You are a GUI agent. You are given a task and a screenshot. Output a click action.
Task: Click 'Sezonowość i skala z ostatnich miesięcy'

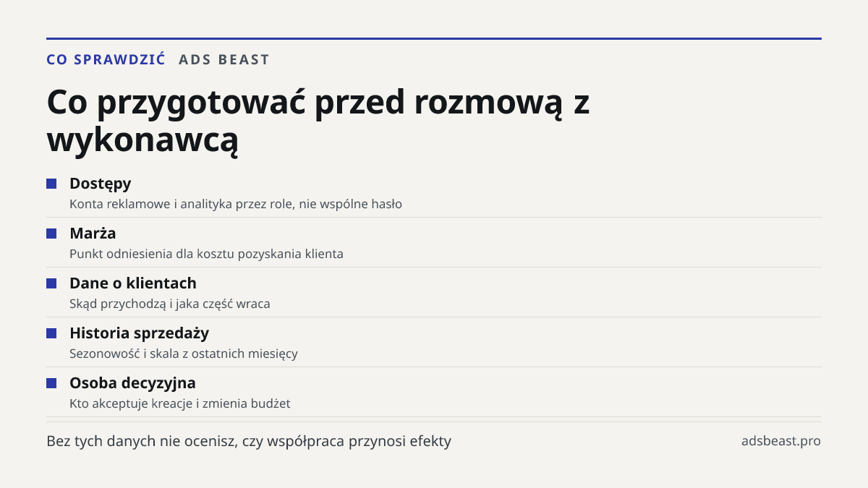184,354
